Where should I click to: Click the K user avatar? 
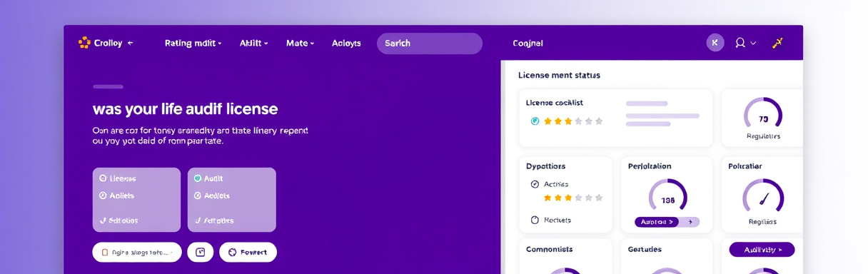click(x=715, y=43)
